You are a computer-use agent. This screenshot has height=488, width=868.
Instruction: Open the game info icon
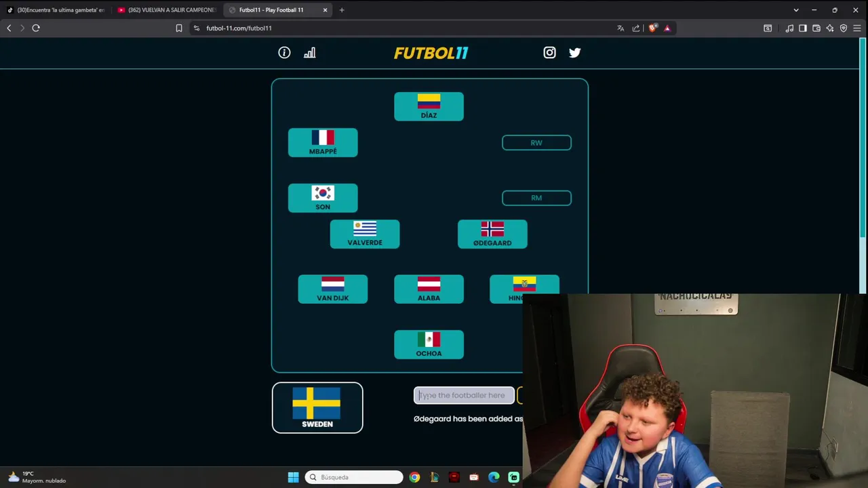284,53
